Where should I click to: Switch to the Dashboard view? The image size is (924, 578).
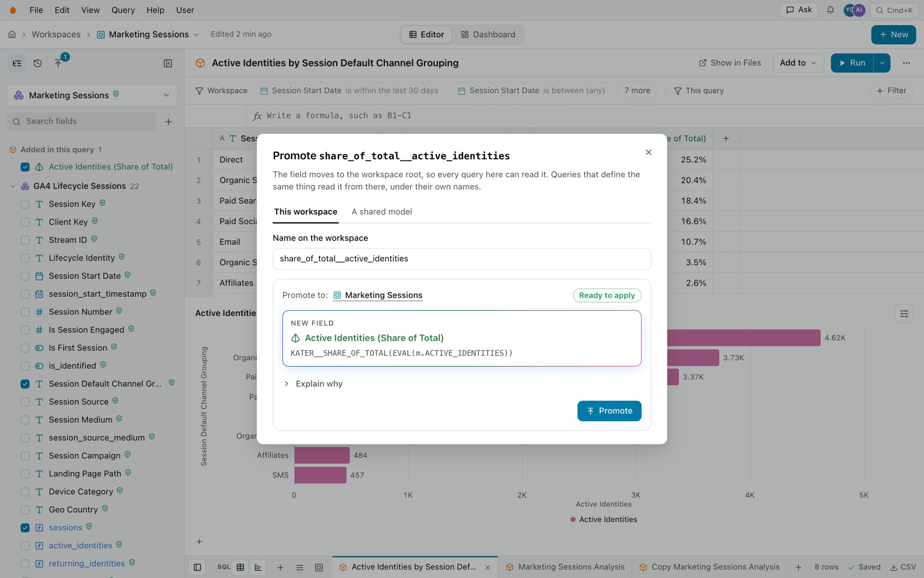pyautogui.click(x=488, y=34)
